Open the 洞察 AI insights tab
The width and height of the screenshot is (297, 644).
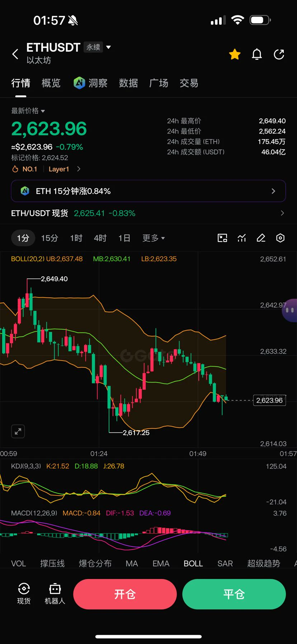click(x=90, y=83)
